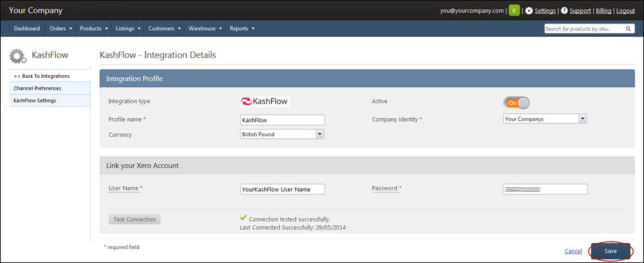This screenshot has width=644, height=263.
Task: Click 'Last Connected Successfully: 29/05/2014' text
Action: tap(292, 227)
